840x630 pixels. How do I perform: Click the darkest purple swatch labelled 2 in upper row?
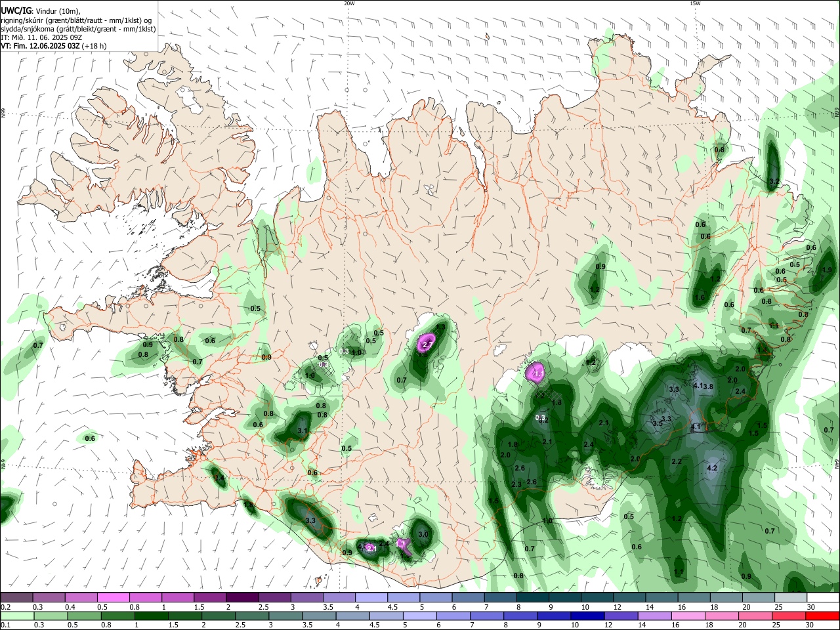(x=241, y=597)
